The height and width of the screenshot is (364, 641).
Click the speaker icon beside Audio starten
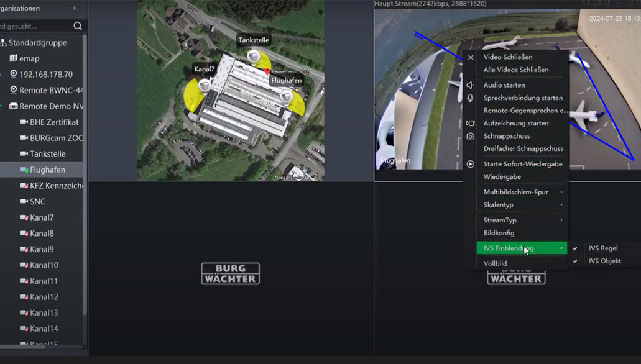471,85
